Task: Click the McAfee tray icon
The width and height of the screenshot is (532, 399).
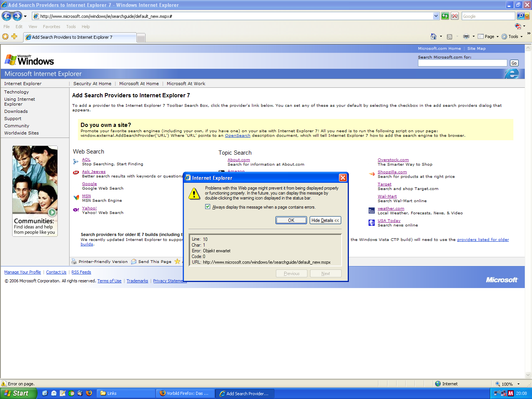Action: (511, 393)
